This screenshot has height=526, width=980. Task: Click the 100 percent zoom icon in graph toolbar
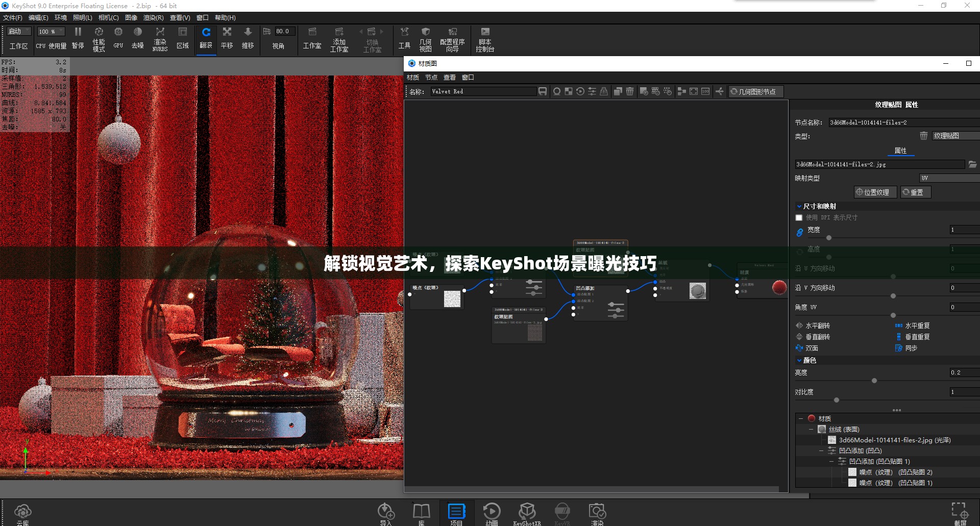[x=705, y=91]
